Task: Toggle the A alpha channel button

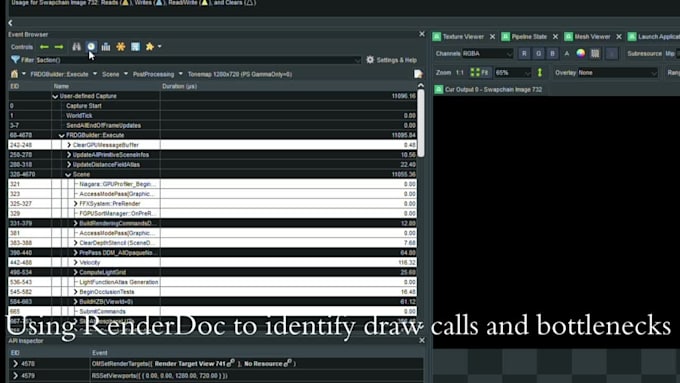Action: 566,53
